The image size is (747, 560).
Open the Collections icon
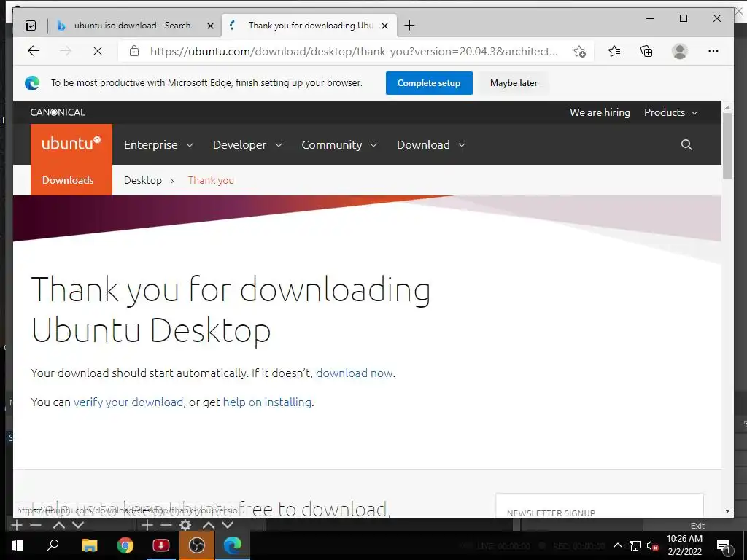click(x=646, y=51)
